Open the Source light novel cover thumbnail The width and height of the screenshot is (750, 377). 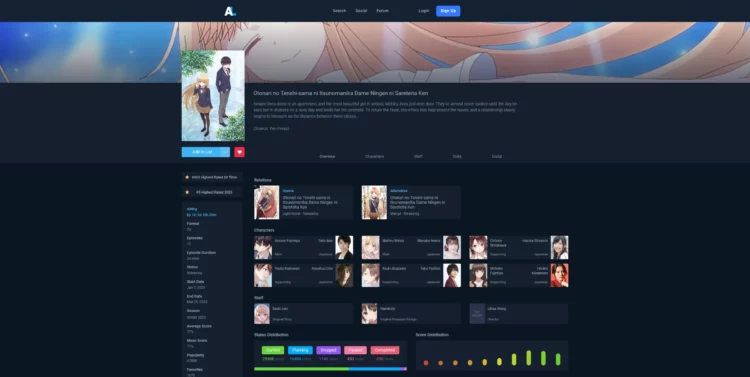[x=266, y=202]
